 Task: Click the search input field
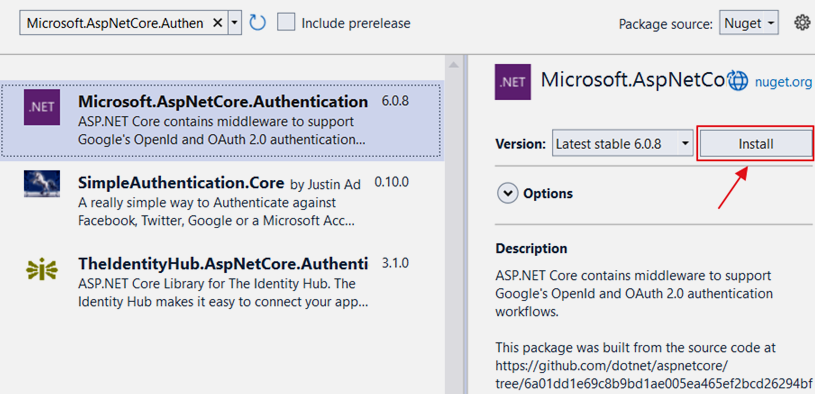[116, 23]
